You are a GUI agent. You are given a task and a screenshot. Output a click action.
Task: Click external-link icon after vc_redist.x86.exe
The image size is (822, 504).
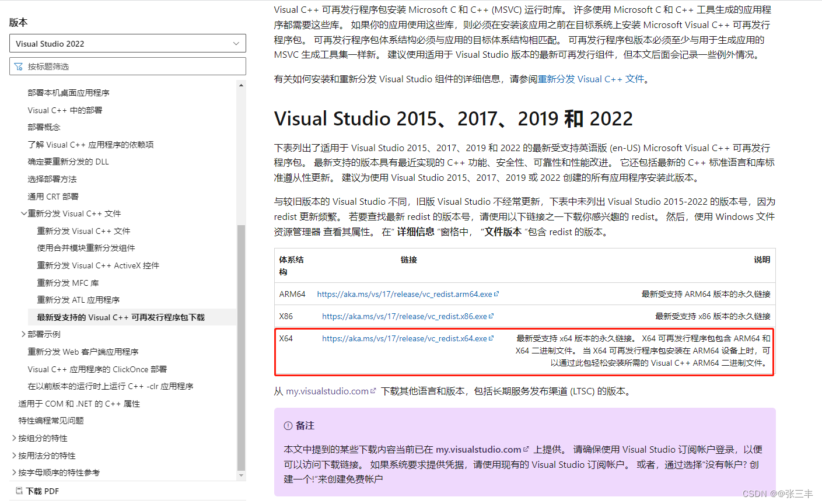point(491,316)
